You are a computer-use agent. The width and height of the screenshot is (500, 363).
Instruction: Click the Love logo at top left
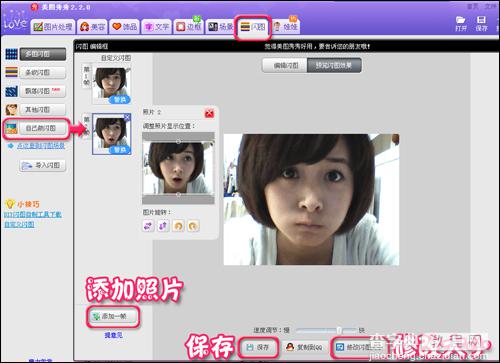coord(14,22)
